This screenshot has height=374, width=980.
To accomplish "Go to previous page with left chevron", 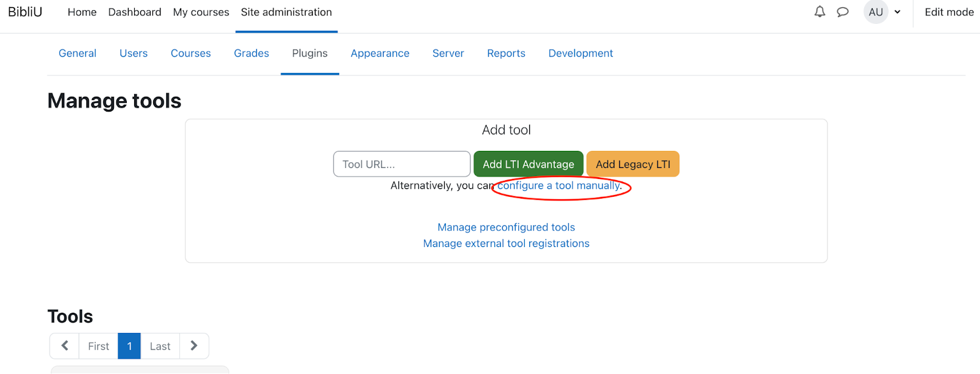I will [64, 346].
